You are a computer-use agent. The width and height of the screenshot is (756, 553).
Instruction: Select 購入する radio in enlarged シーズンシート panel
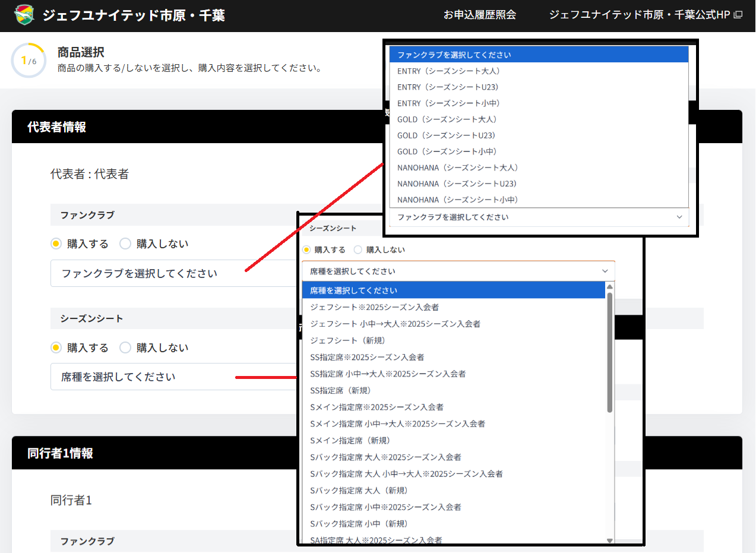point(306,250)
